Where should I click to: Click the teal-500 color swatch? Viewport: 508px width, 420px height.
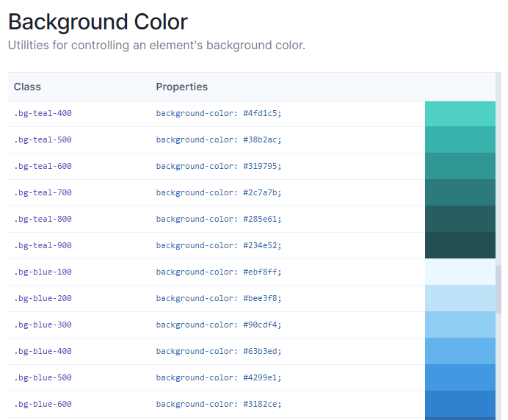click(460, 140)
